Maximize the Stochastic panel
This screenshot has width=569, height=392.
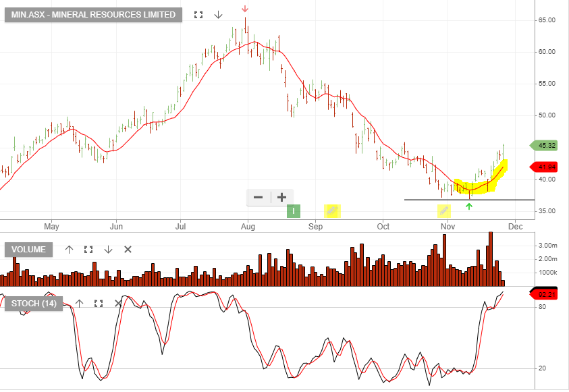(x=99, y=304)
